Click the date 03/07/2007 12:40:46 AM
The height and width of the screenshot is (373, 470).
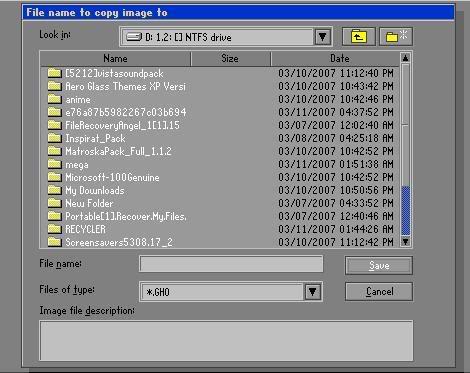[x=336, y=216]
